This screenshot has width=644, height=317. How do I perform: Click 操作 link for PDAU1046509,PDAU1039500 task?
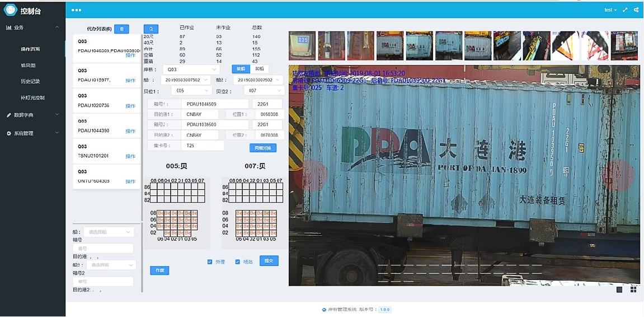(x=130, y=55)
